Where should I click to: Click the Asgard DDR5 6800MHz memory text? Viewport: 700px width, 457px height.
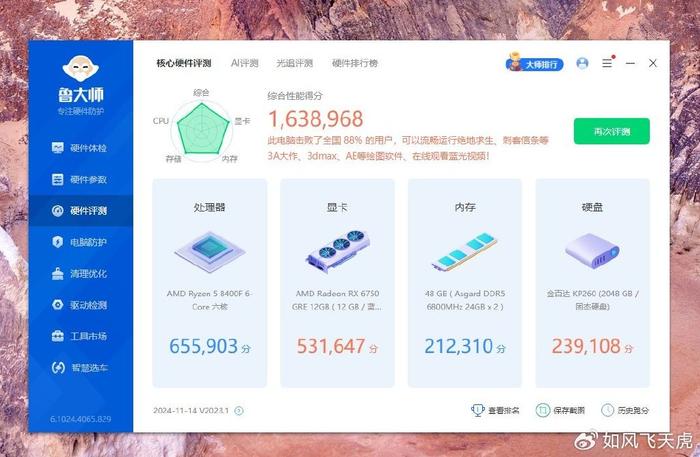pyautogui.click(x=465, y=300)
